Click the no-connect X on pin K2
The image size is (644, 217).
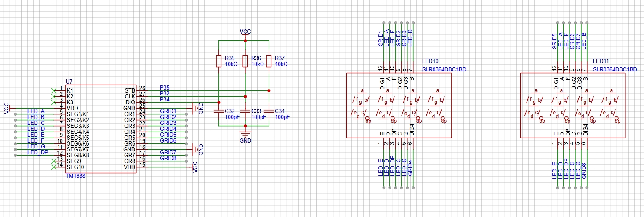[x=53, y=96]
